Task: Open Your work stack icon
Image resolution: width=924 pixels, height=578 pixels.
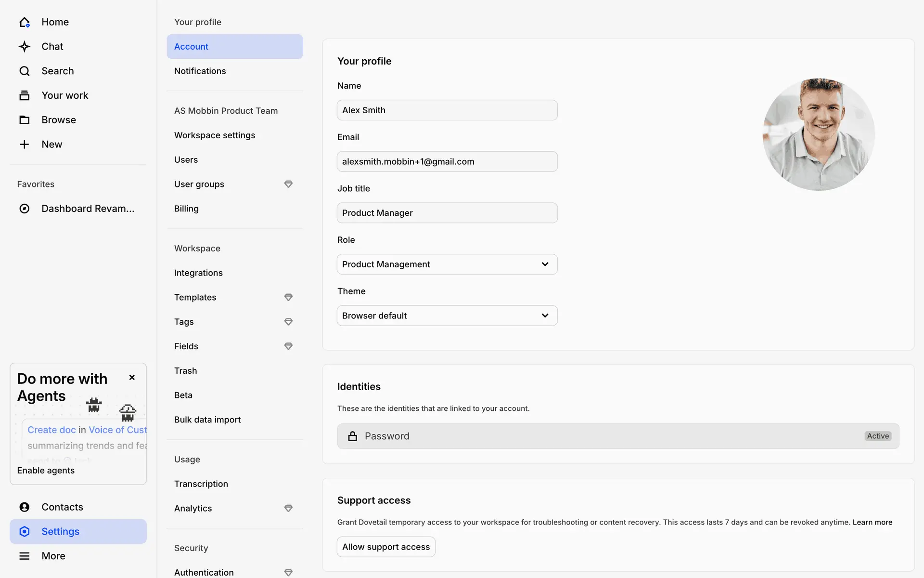Action: [x=25, y=95]
